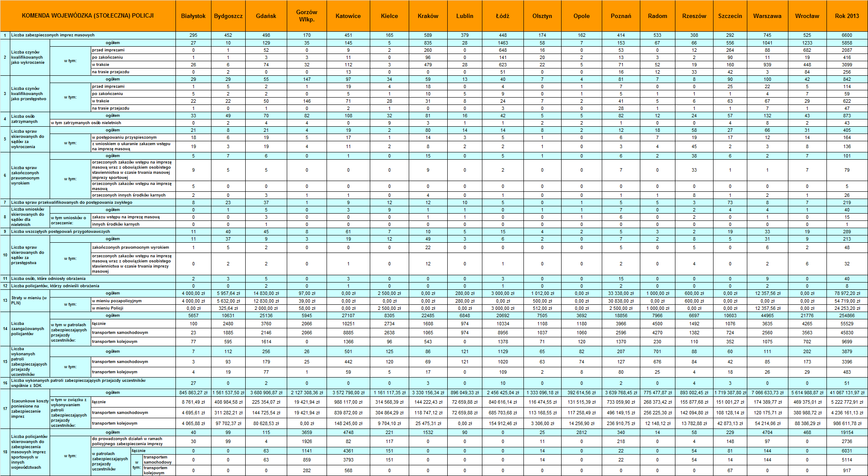
Task: Click the Wrocław column header
Action: [807, 16]
